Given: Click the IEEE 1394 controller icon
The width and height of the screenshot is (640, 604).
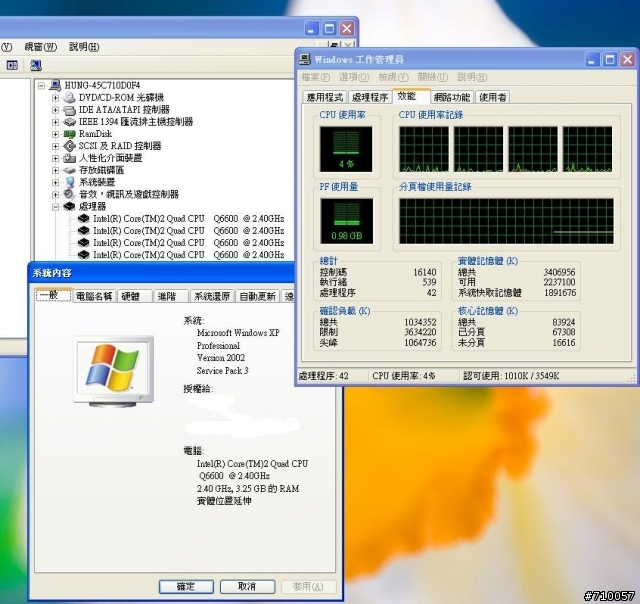Looking at the screenshot, I should coord(69,122).
